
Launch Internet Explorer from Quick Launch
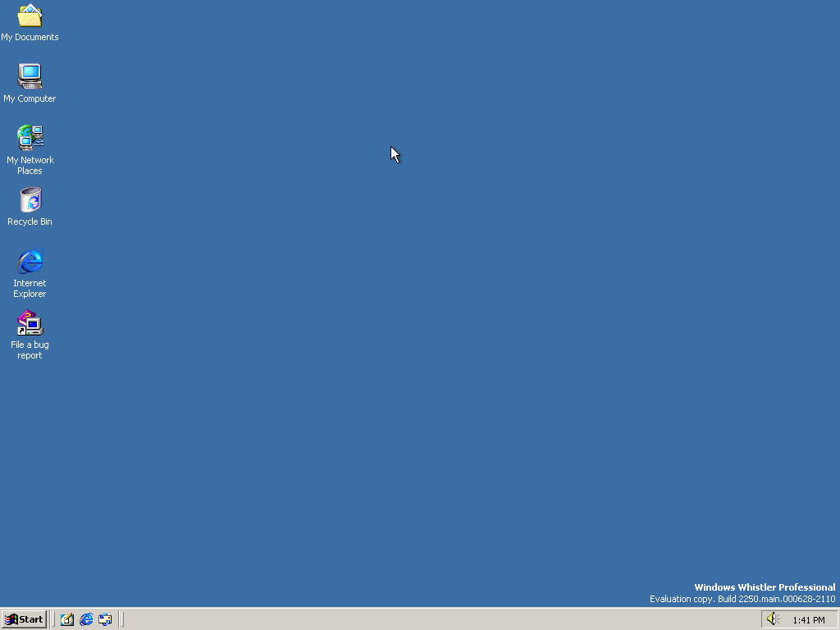click(x=86, y=619)
